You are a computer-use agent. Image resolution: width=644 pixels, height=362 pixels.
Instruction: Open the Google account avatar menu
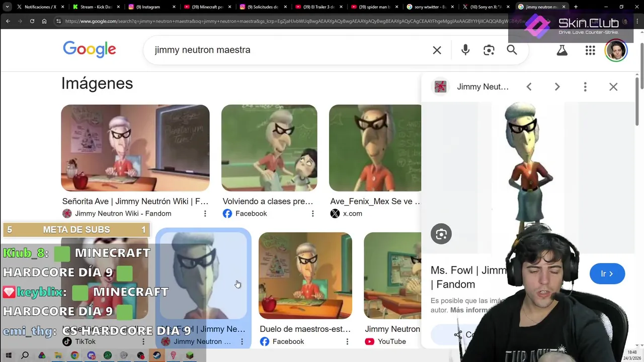tap(616, 50)
